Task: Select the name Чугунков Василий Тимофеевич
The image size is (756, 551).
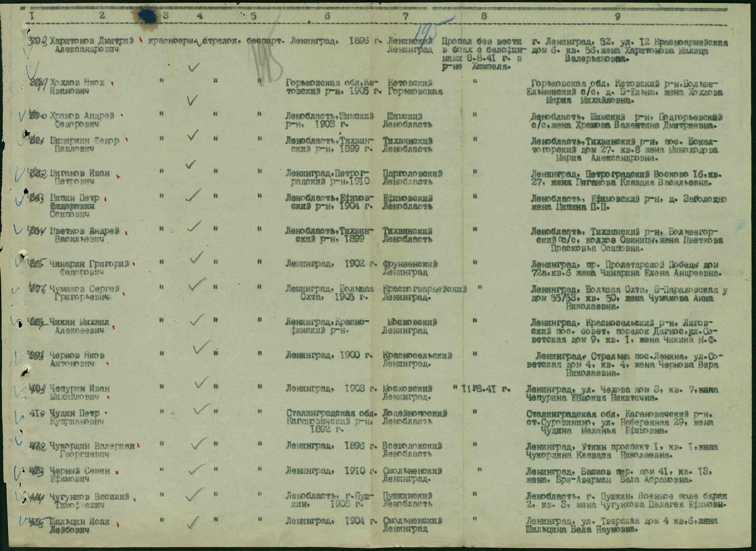Action: (x=89, y=500)
